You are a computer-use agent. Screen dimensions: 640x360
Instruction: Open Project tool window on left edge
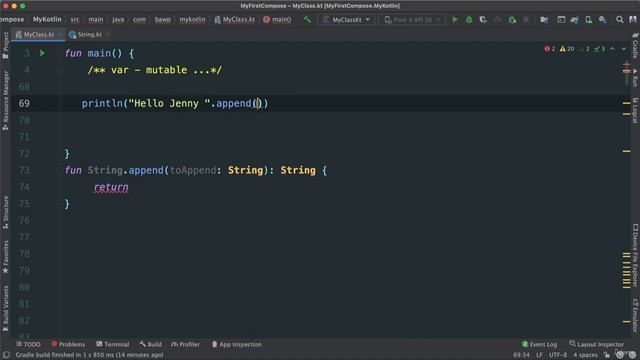click(5, 45)
